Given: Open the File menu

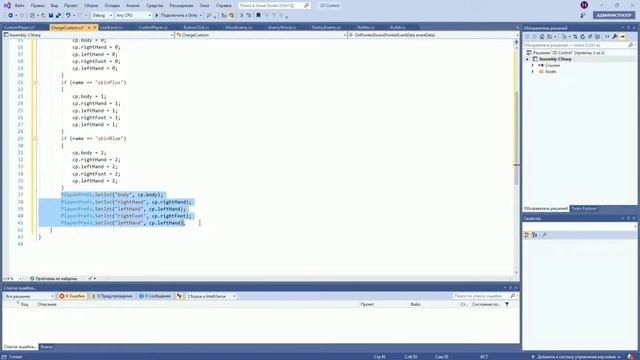Looking at the screenshot, I should pos(19,6).
